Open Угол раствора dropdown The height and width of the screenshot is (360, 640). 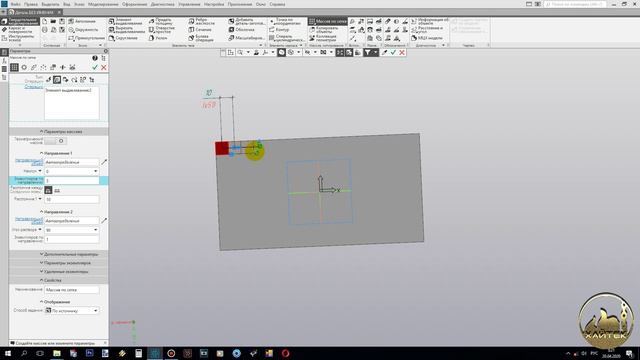point(96,230)
